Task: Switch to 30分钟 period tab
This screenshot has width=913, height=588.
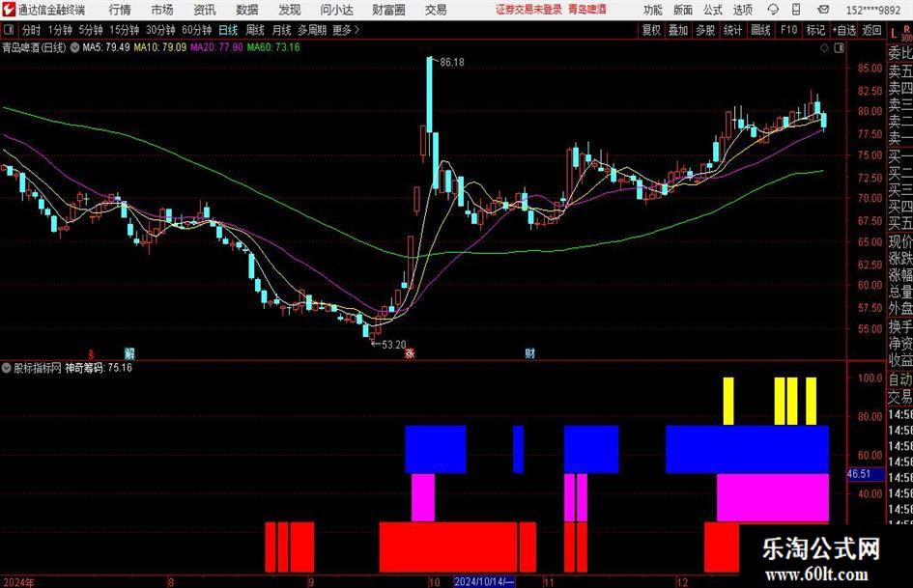Action: coord(160,30)
